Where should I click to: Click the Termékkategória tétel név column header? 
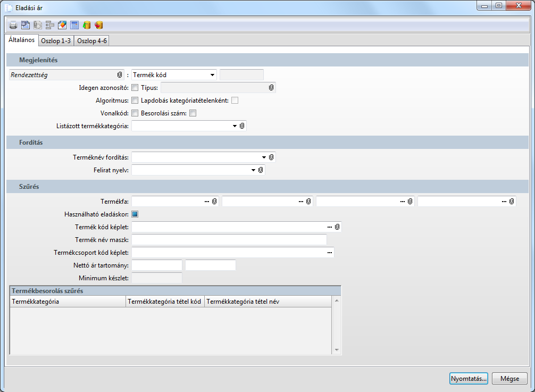click(x=268, y=302)
